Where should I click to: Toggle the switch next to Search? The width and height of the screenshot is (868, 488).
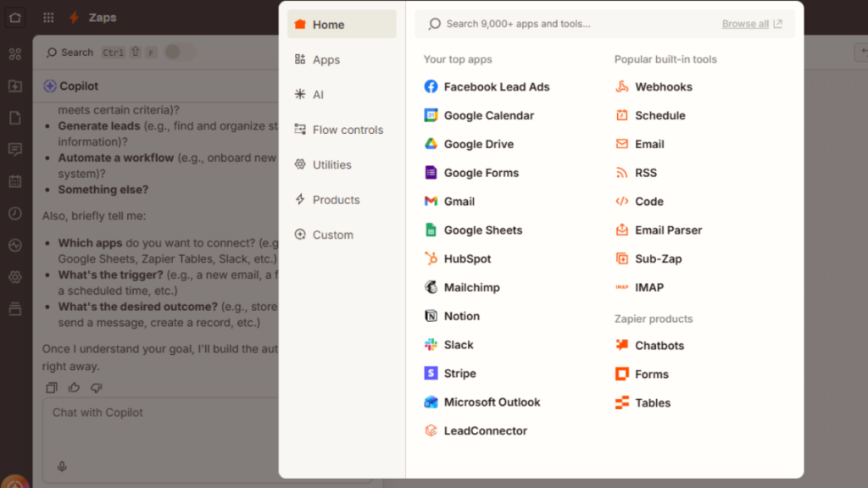tap(180, 52)
